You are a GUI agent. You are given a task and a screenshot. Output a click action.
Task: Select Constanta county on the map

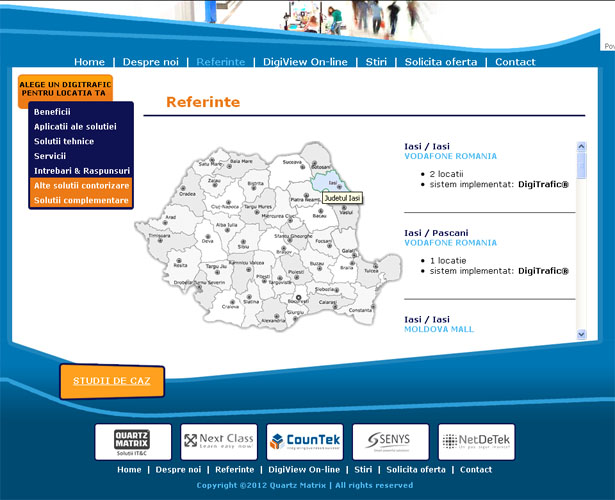(x=363, y=306)
